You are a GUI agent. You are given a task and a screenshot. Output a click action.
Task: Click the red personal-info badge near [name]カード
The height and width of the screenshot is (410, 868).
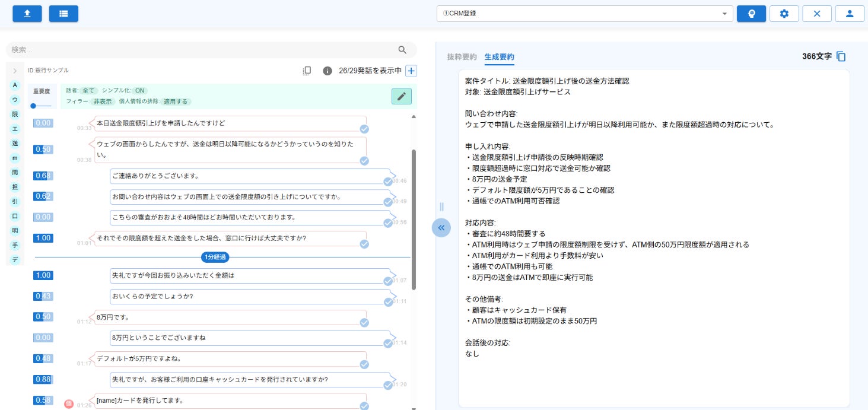[x=69, y=404]
